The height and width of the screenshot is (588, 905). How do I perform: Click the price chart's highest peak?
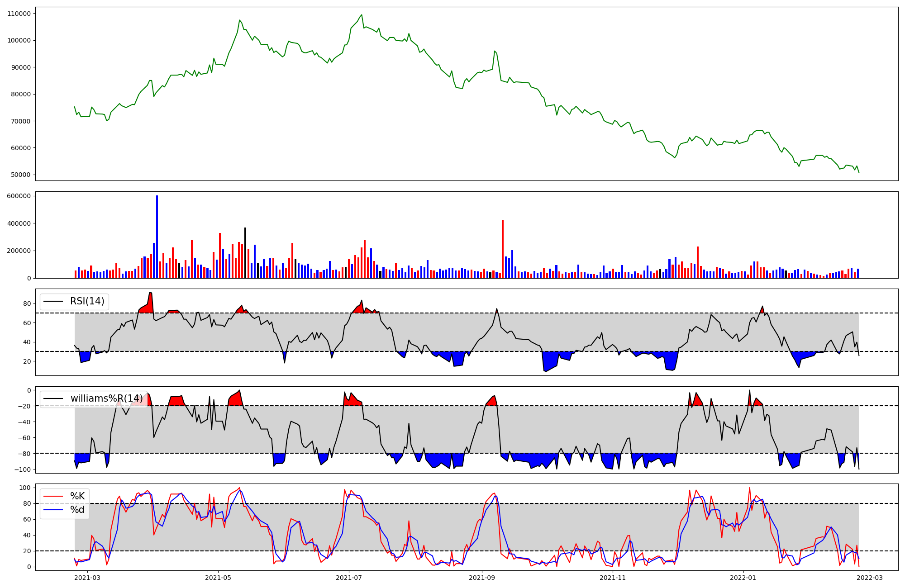point(362,15)
